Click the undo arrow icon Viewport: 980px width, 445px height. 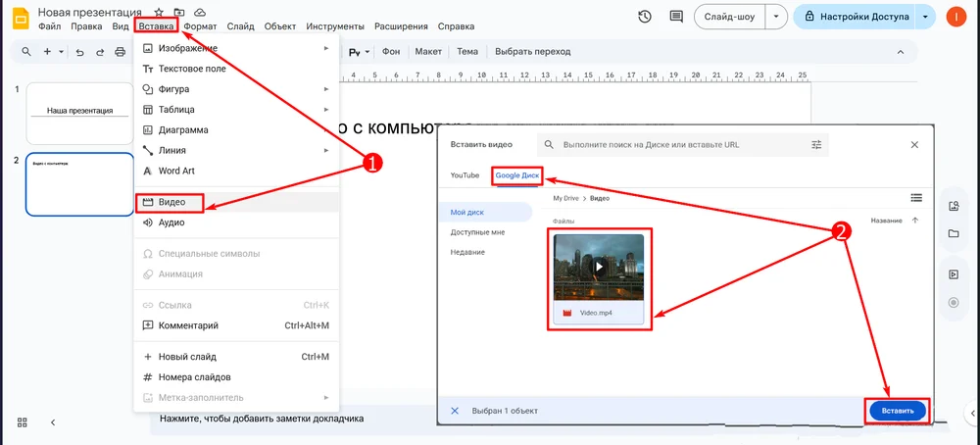tap(79, 52)
